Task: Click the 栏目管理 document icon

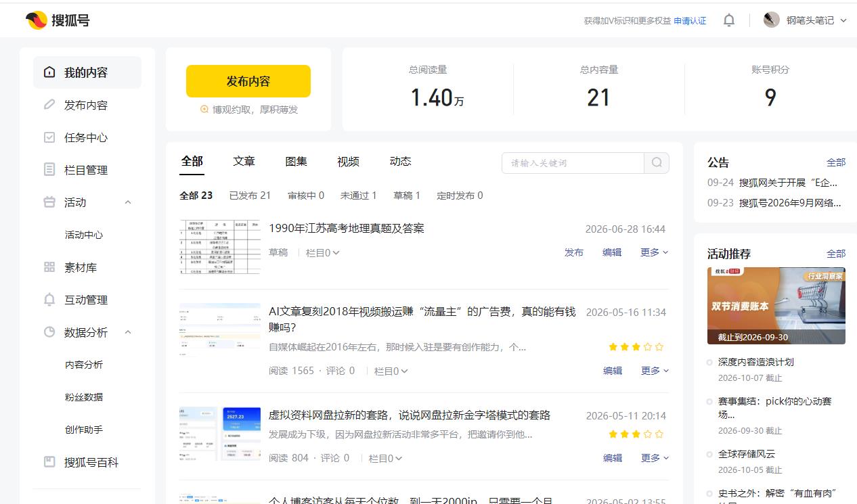Action: pyautogui.click(x=49, y=170)
